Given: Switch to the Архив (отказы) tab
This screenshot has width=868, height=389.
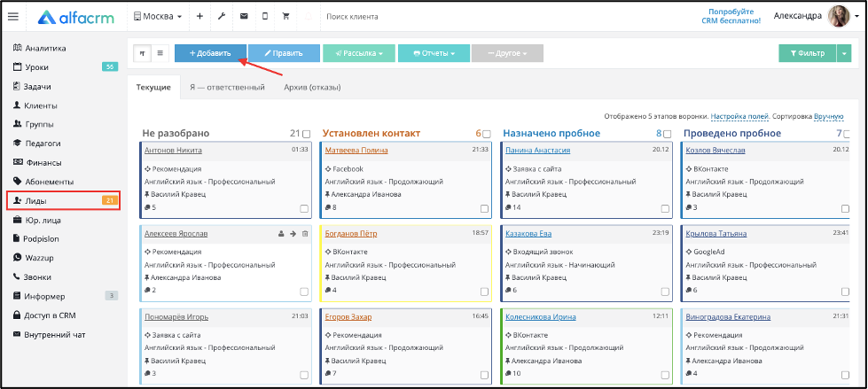Looking at the screenshot, I should 312,88.
